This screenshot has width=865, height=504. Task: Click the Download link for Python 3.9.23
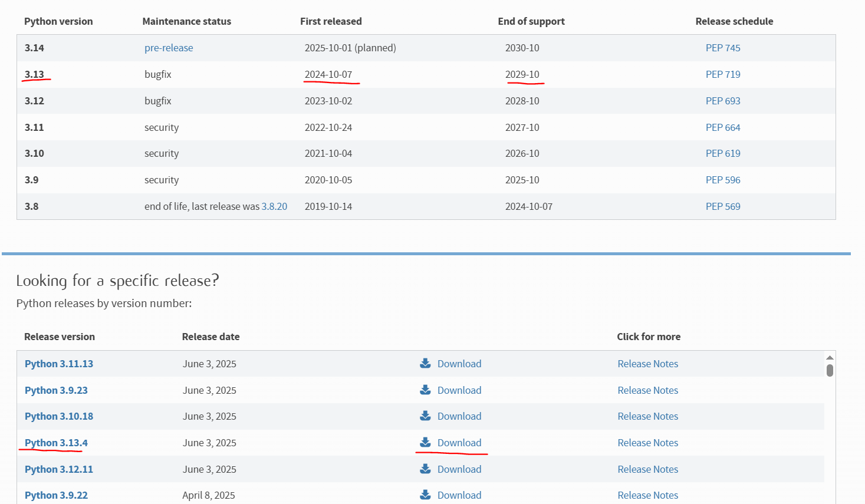point(459,390)
